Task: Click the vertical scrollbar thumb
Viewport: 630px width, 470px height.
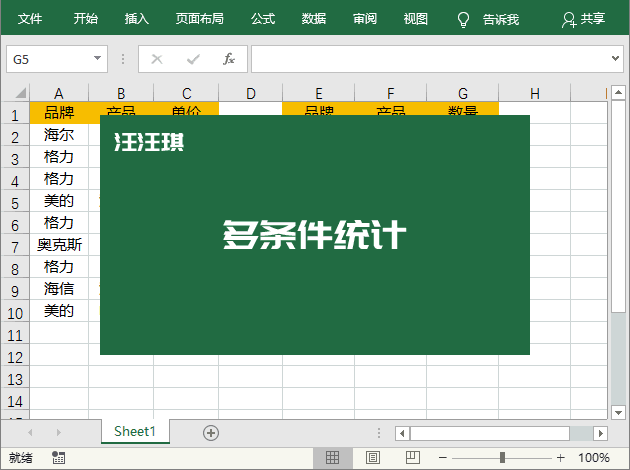Action: click(x=618, y=206)
